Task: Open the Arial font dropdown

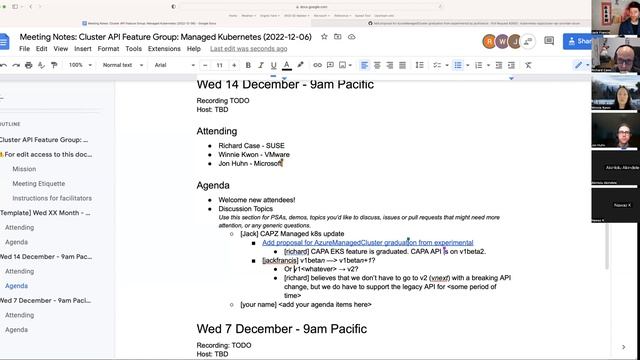Action: click(x=174, y=65)
